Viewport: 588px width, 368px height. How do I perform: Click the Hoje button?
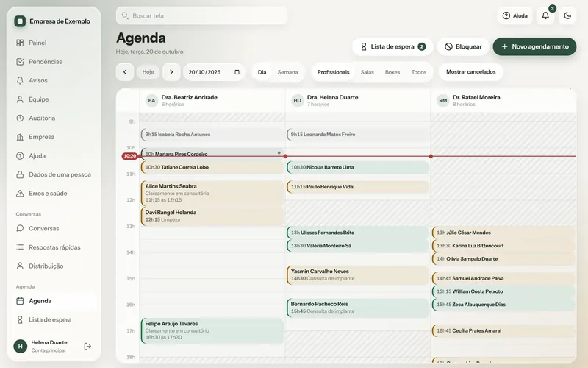tap(148, 71)
